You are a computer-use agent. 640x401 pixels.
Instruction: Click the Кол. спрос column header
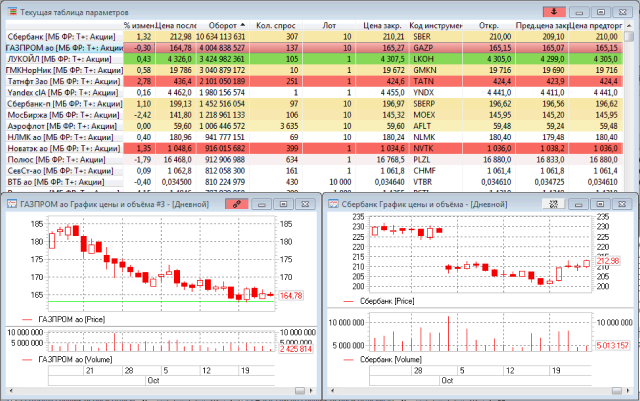273,24
